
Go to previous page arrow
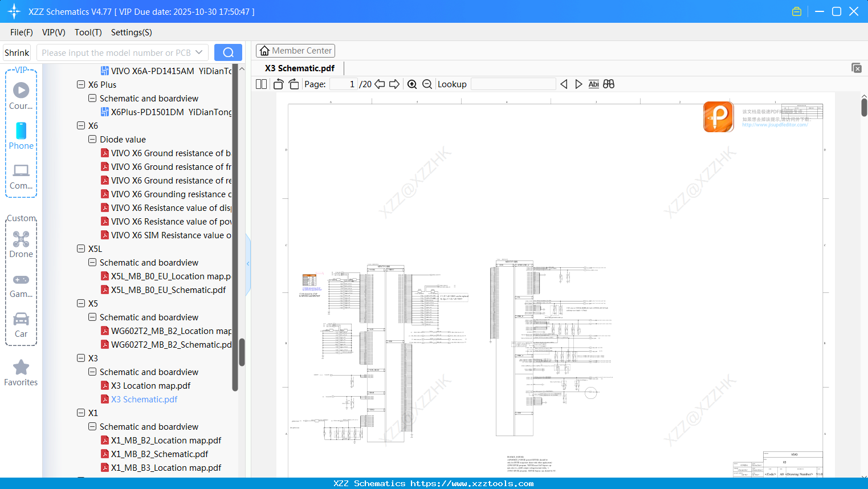tap(380, 84)
